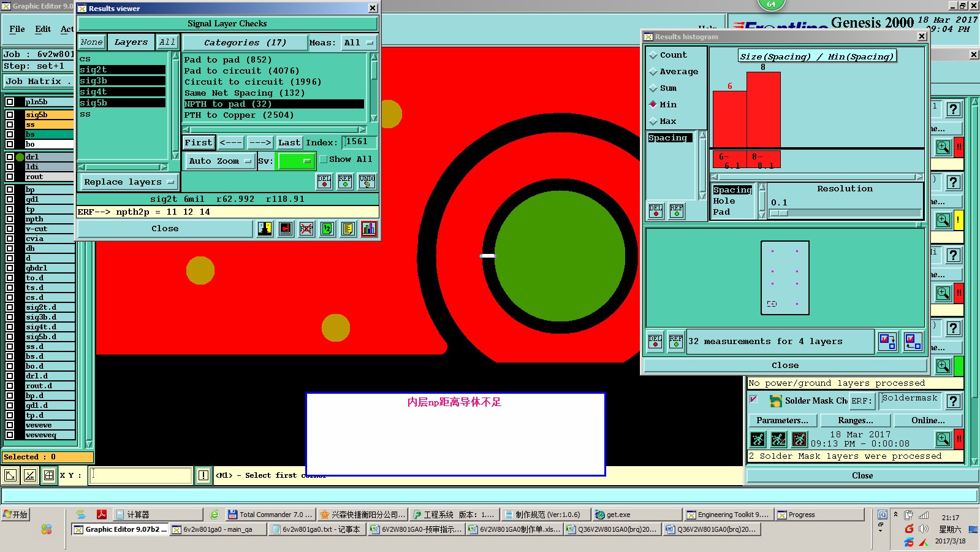The width and height of the screenshot is (980, 552).
Task: Click the green numbered page icon
Action: [327, 229]
